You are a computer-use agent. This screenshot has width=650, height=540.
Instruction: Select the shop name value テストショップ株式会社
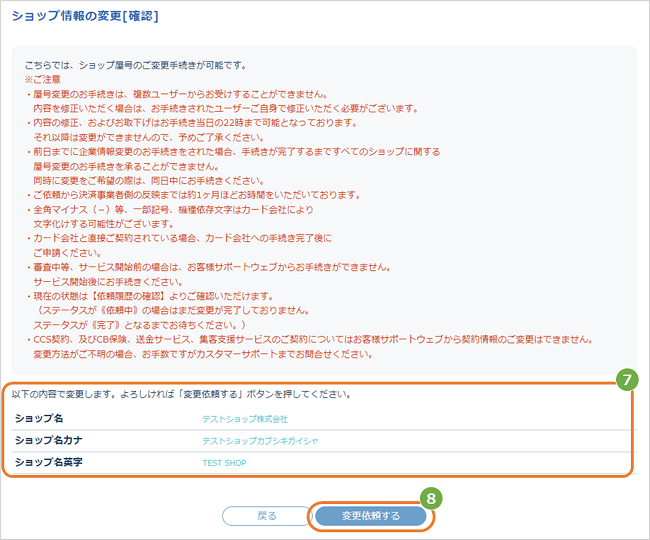[x=245, y=419]
